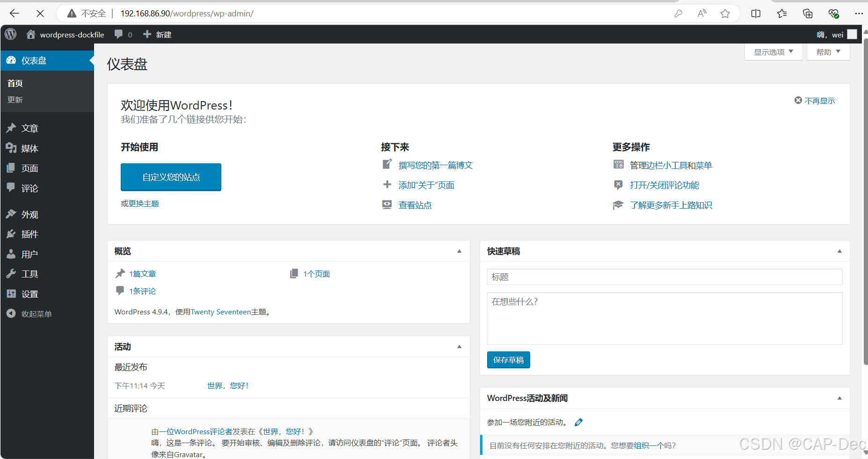This screenshot has height=459, width=868.
Task: Collapse WordPress活动及新闻 panel arrow
Action: click(x=839, y=398)
